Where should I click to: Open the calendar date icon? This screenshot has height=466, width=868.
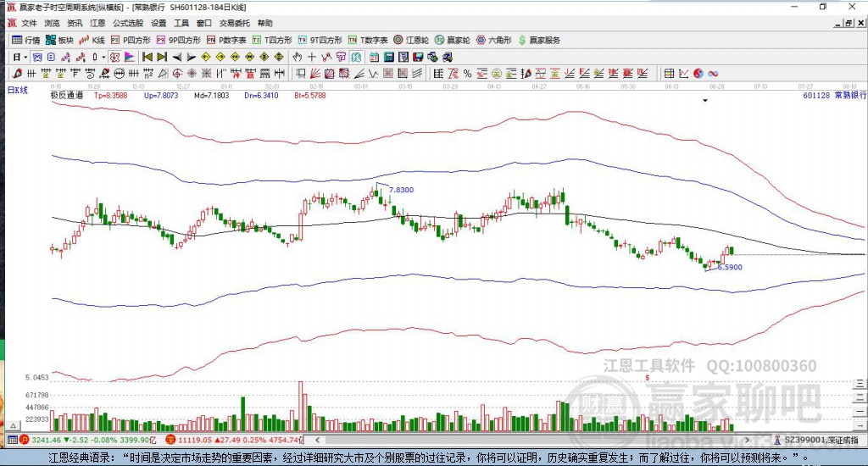point(374,57)
